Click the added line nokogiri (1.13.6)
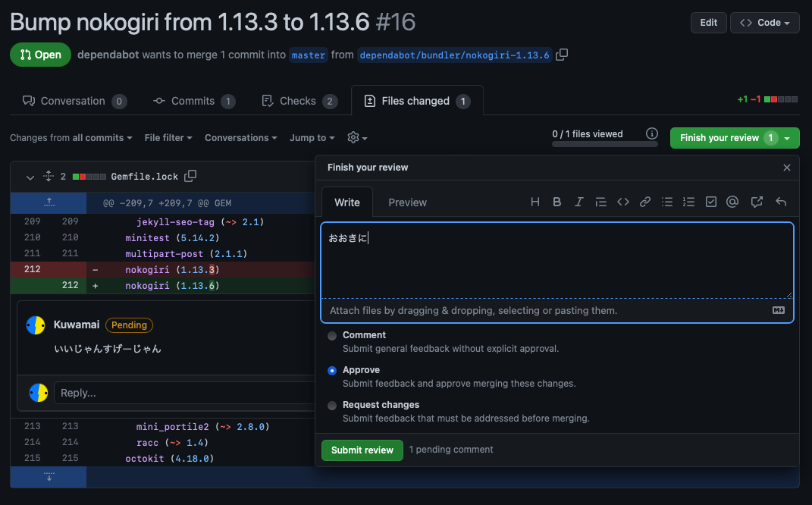This screenshot has height=505, width=812. coord(162,285)
